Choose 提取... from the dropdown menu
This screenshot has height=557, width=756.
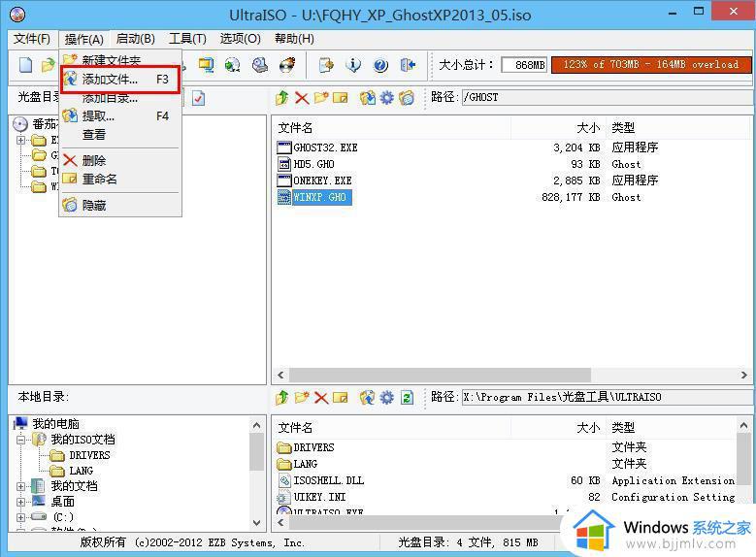click(x=120, y=116)
